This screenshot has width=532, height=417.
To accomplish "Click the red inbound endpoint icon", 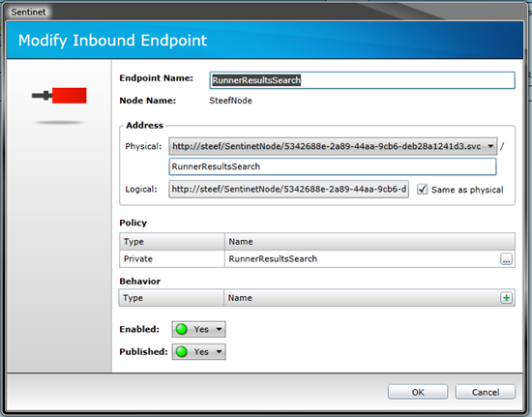I will pyautogui.click(x=59, y=96).
